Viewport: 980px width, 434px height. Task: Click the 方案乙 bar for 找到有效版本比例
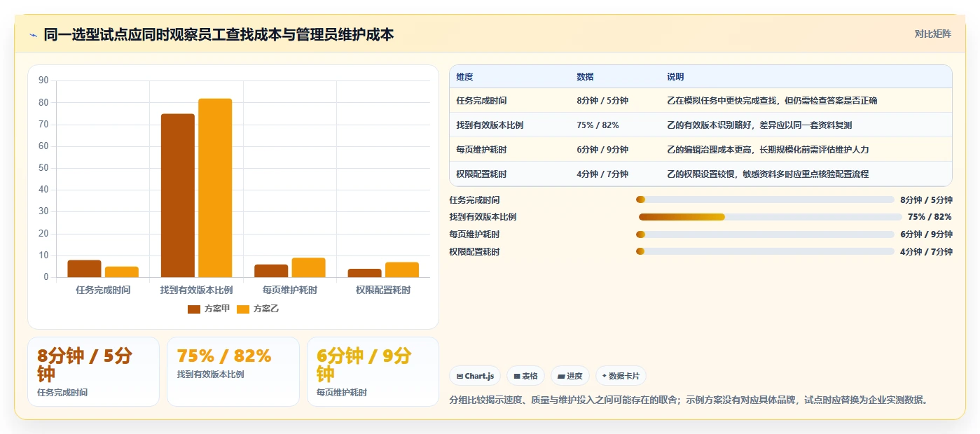coord(215,188)
